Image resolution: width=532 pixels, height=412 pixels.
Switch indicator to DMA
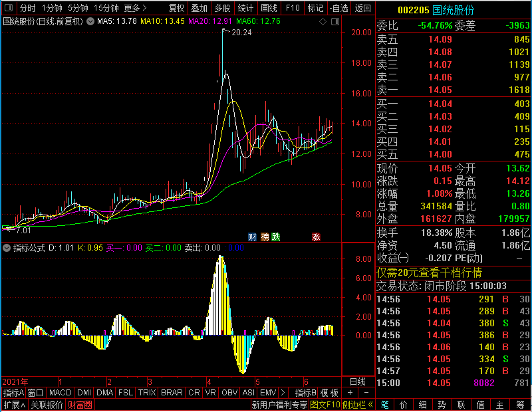tap(104, 393)
